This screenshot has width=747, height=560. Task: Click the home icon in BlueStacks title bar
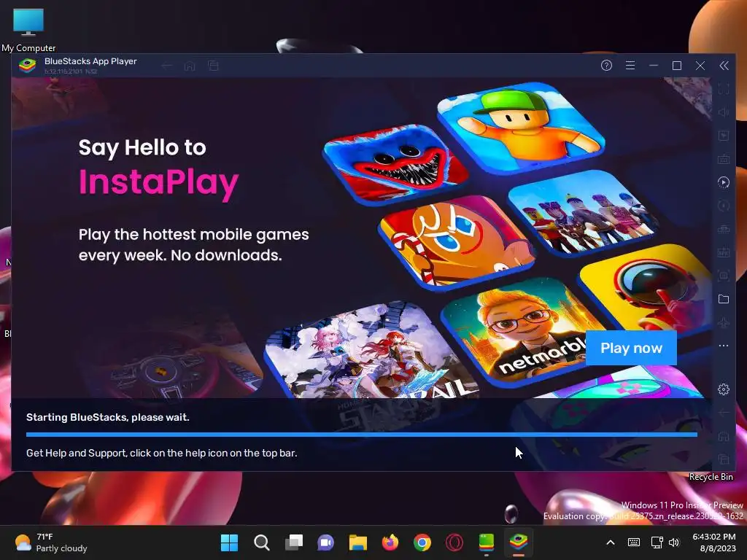[x=190, y=66]
